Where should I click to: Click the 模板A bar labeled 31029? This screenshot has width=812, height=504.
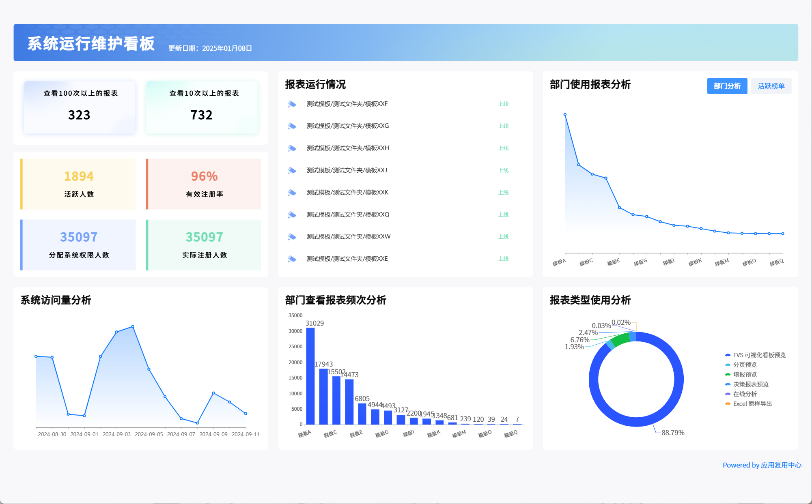(310, 375)
